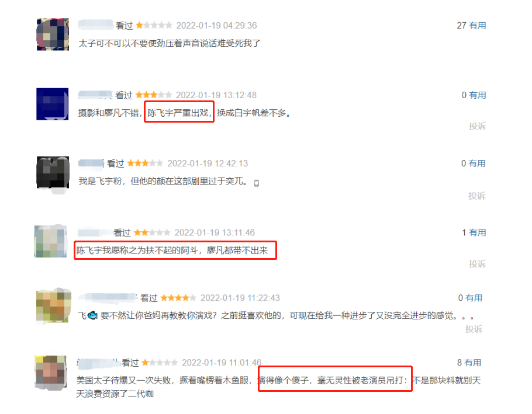Click 投诉 under the 阿斗 review
Image resolution: width=532 pixels, height=414 pixels.
pos(478,264)
